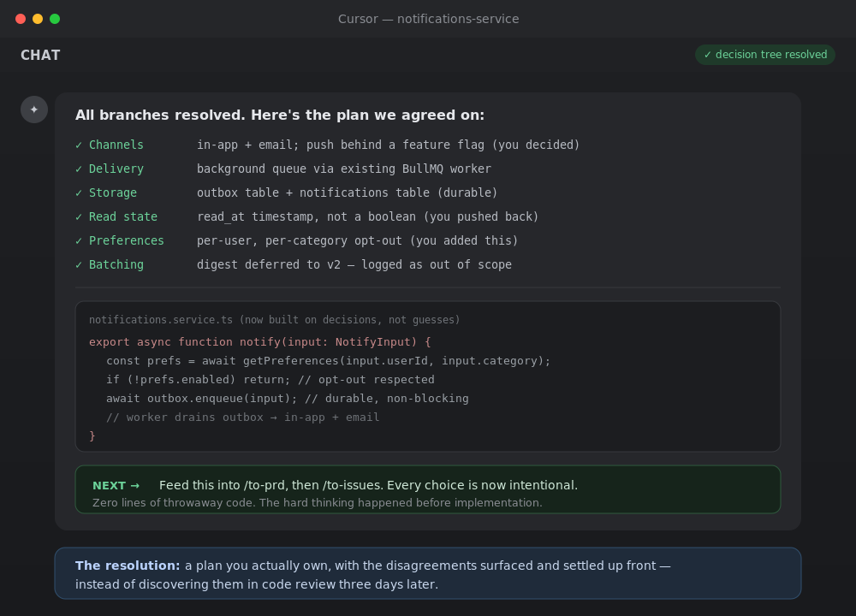Click 'Feed this into /to-prd, then /to-issues' text
Screen dimensions: 856x616
click(x=272, y=485)
